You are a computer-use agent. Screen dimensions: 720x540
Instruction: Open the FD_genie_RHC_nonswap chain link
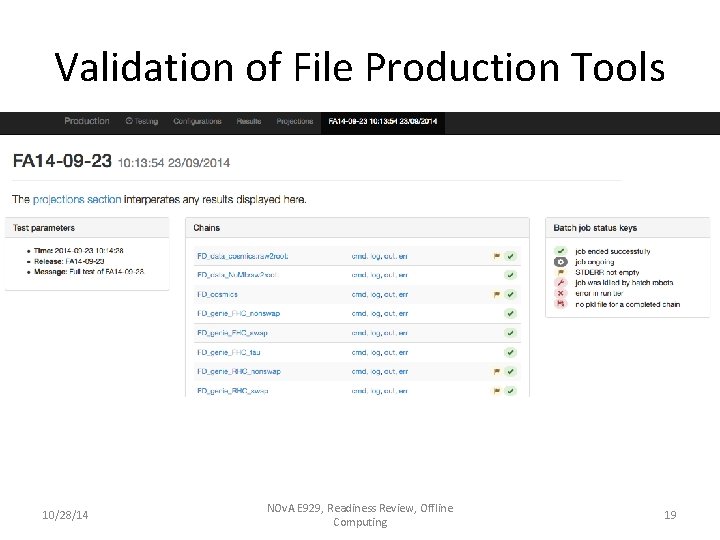pyautogui.click(x=239, y=371)
